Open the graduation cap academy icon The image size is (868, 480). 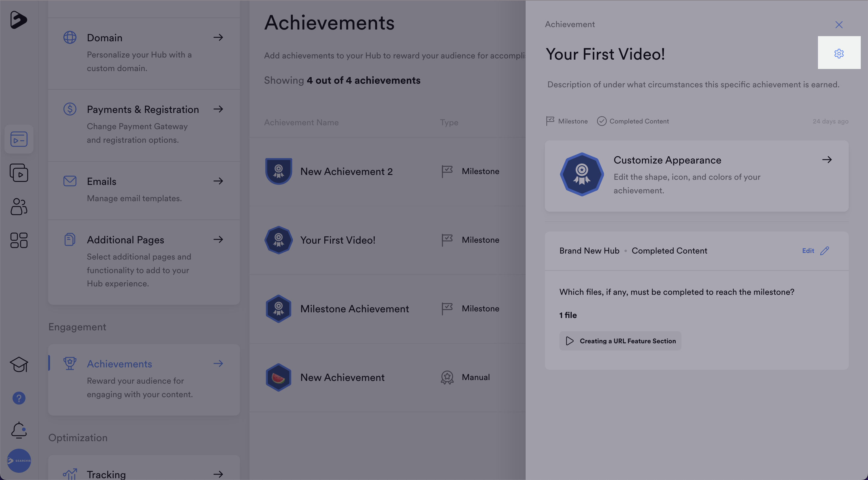18,364
